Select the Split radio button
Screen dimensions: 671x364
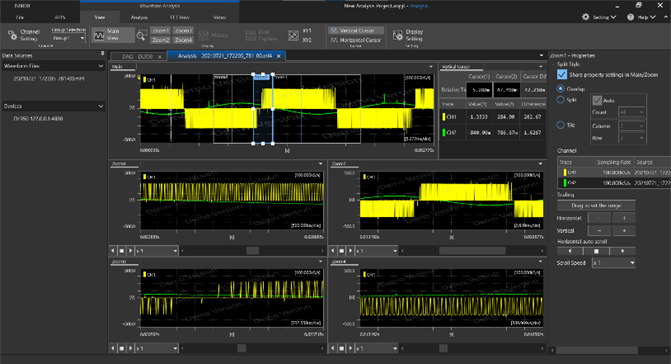tap(561, 100)
